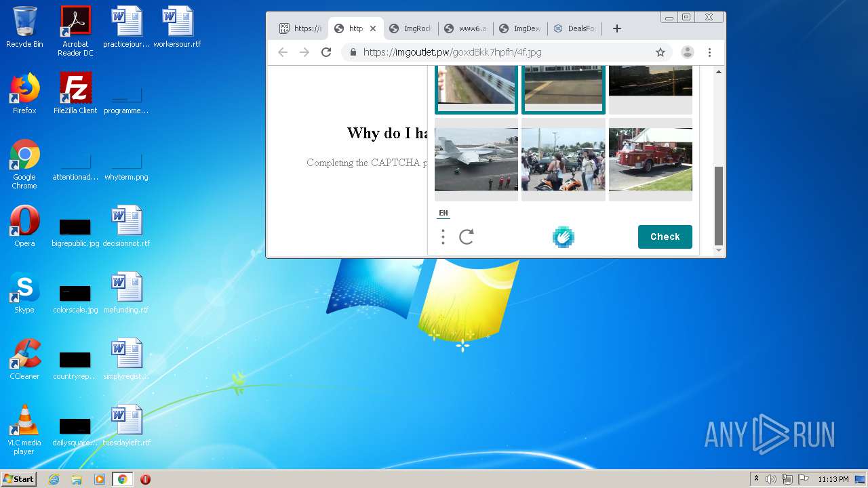Click page scrollbar down arrow
The height and width of the screenshot is (488, 868).
[719, 250]
